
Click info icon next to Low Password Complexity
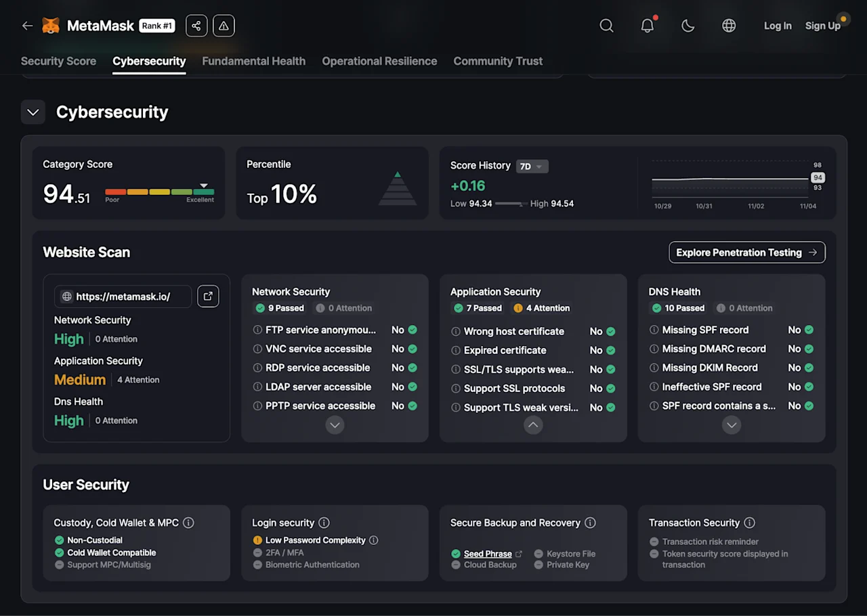tap(374, 540)
